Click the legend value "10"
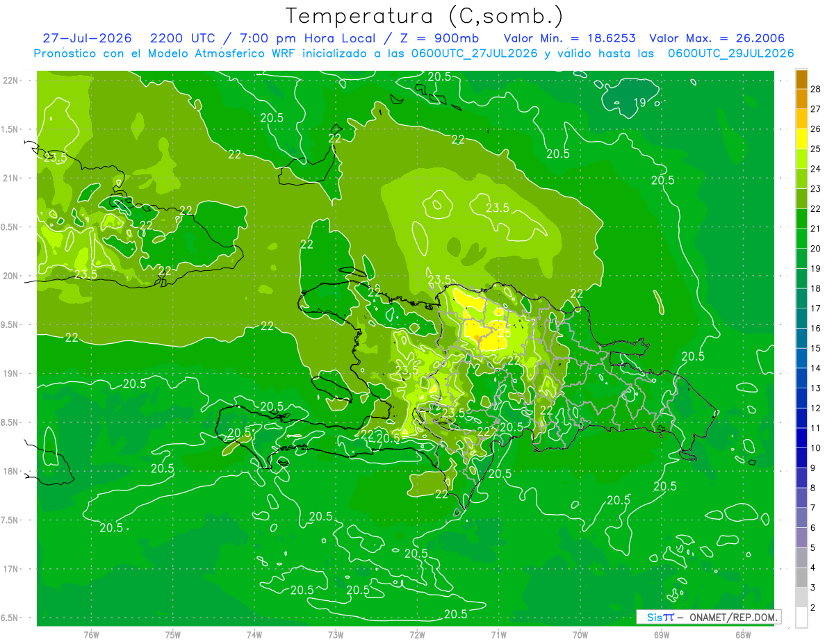This screenshot has height=644, width=834. coord(817,448)
